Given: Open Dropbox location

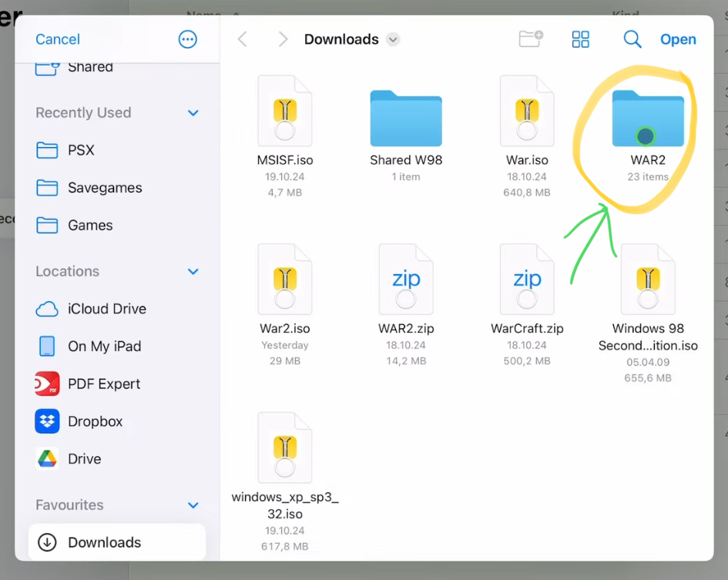Looking at the screenshot, I should pos(117,421).
